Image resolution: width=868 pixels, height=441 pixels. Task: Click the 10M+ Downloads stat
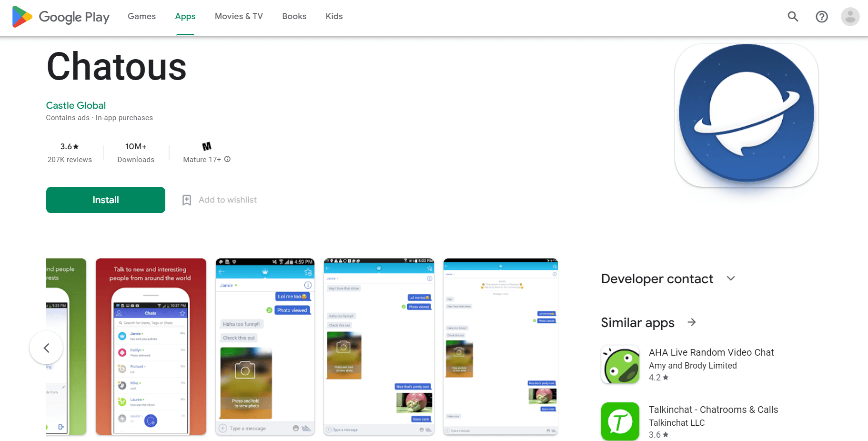point(136,153)
